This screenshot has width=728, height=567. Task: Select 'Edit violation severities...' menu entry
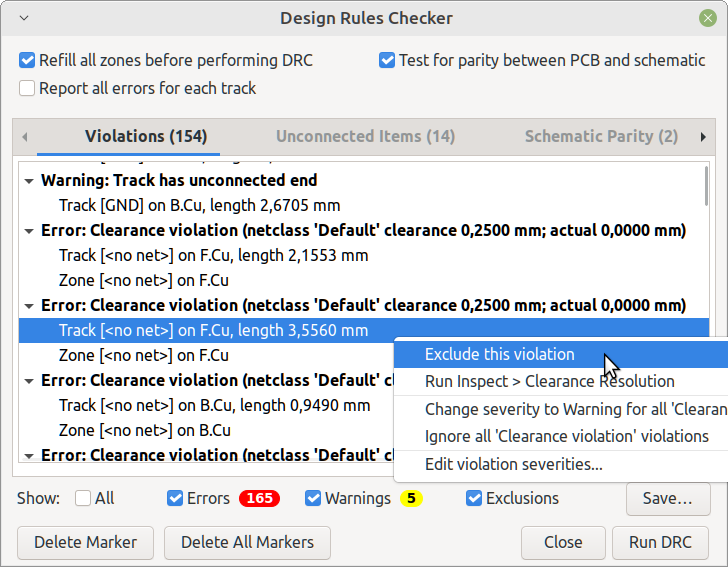513,464
